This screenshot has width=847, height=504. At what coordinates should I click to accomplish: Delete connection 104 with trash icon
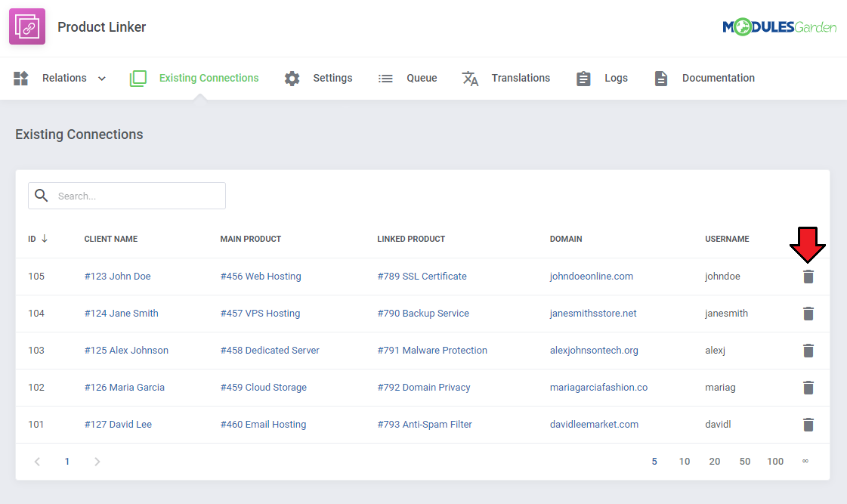[x=808, y=314]
